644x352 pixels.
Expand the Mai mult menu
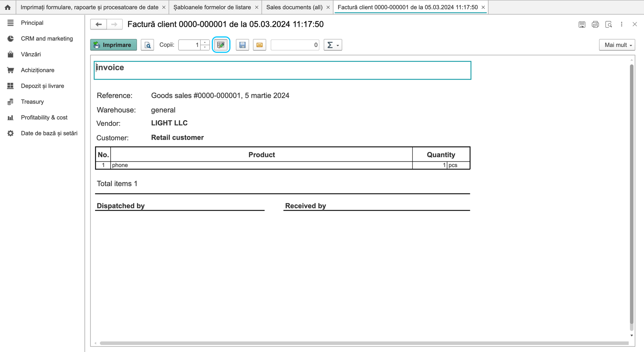coord(617,45)
